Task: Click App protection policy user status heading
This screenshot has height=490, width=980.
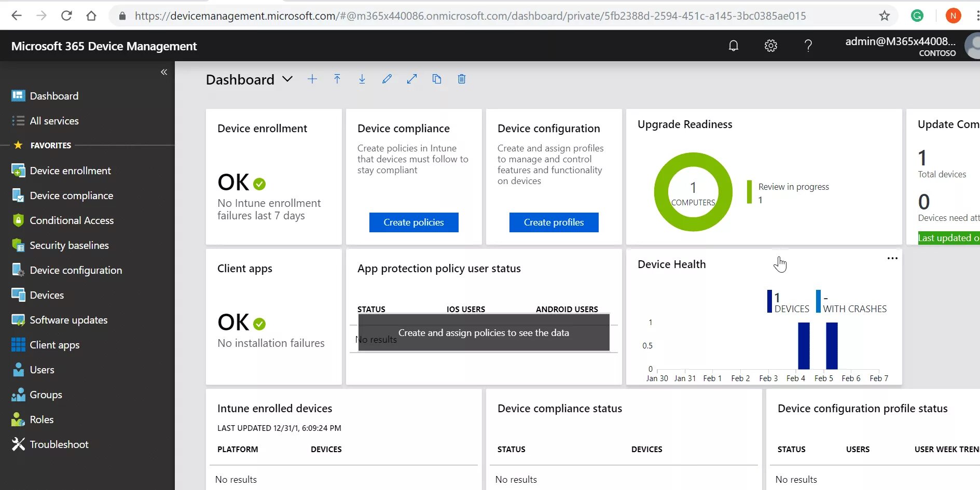Action: tap(439, 269)
